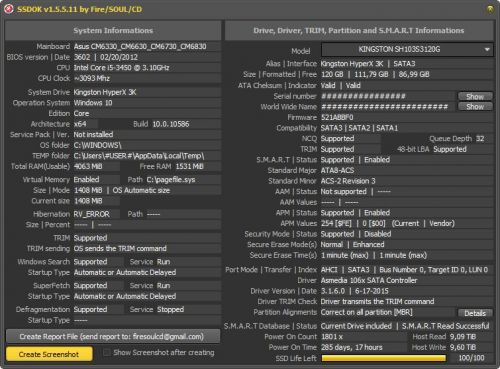Click the System Informations header

pyautogui.click(x=113, y=31)
